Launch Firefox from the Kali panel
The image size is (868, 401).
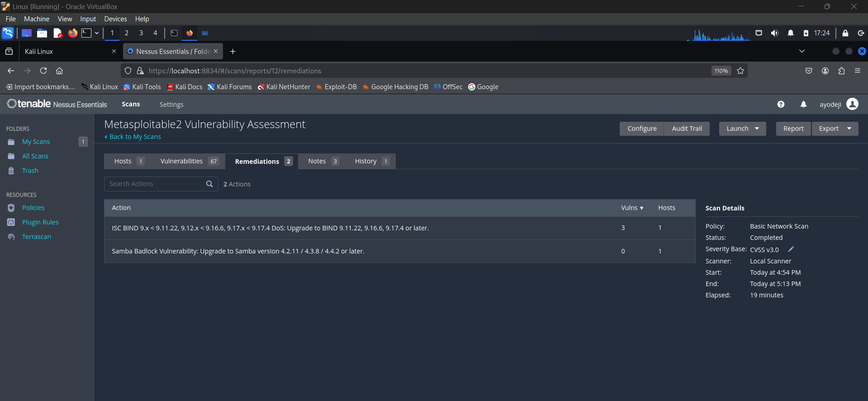[x=73, y=33]
